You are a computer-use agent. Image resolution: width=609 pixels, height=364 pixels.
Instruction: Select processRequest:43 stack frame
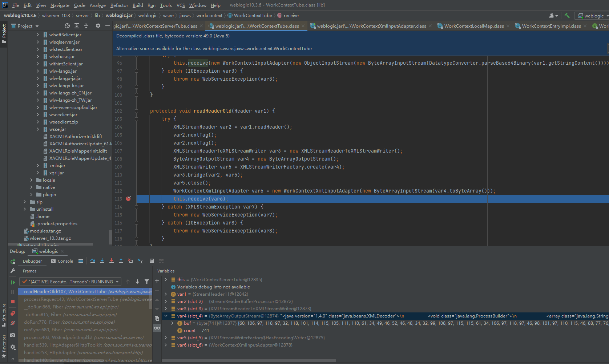[85, 299]
